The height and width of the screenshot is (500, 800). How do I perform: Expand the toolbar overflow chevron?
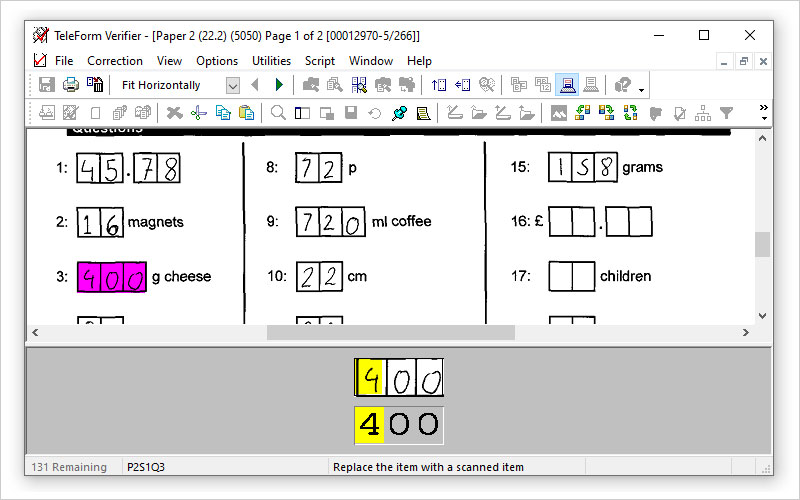click(x=764, y=108)
